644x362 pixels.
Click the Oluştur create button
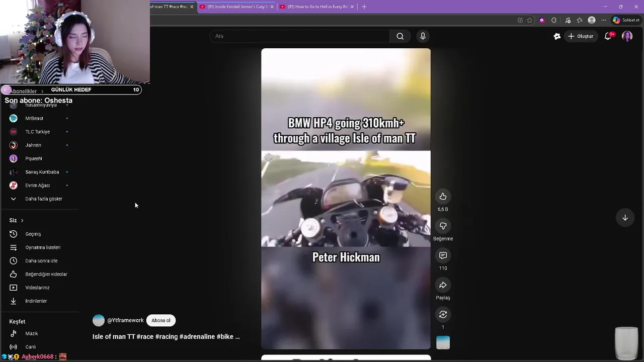tap(581, 36)
